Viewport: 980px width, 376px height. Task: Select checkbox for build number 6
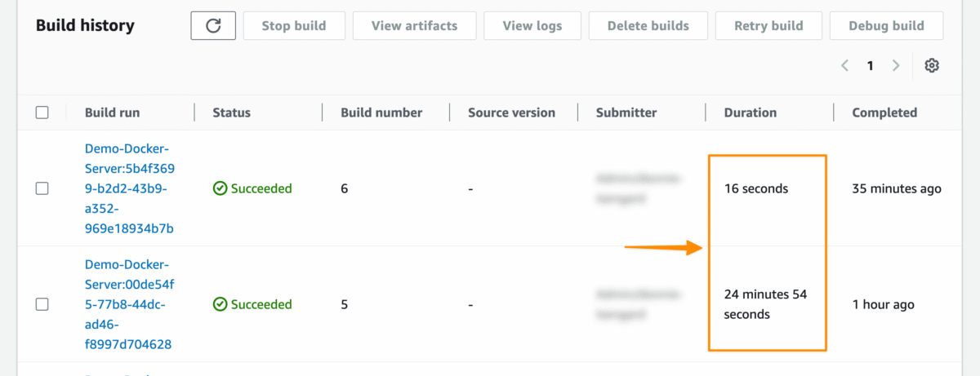[42, 188]
